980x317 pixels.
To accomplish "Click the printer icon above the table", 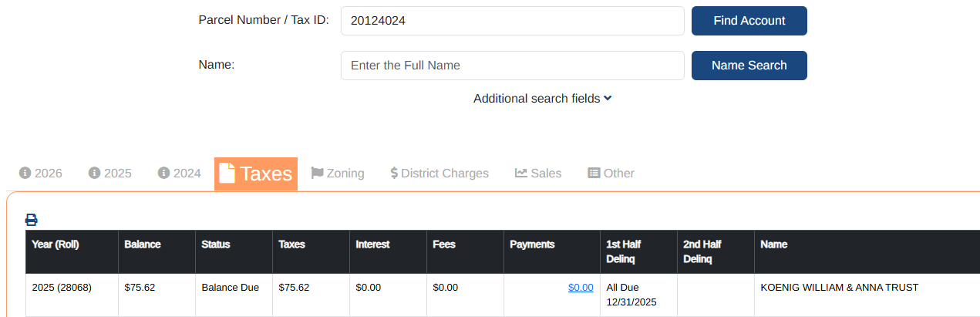I will click(31, 220).
